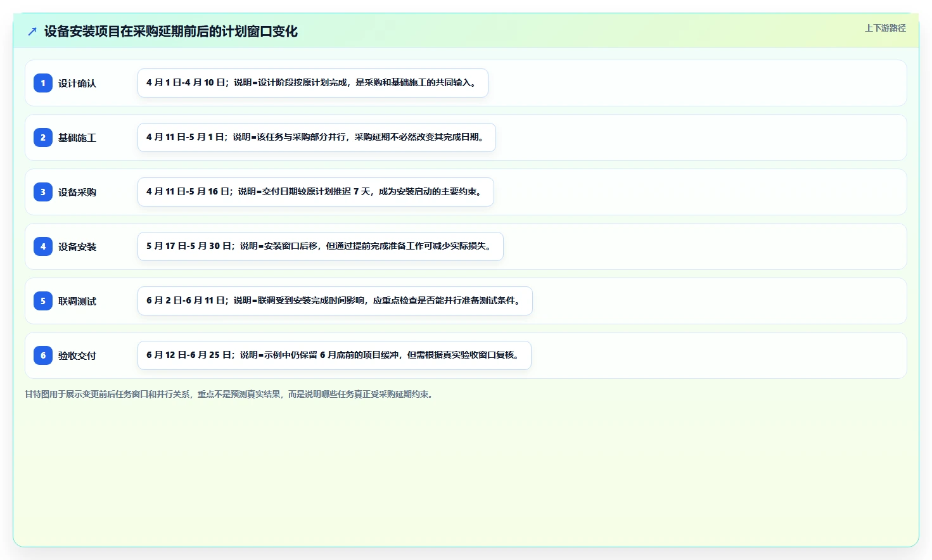Select step badge number 6
Image resolution: width=932 pixels, height=560 pixels.
[x=43, y=355]
